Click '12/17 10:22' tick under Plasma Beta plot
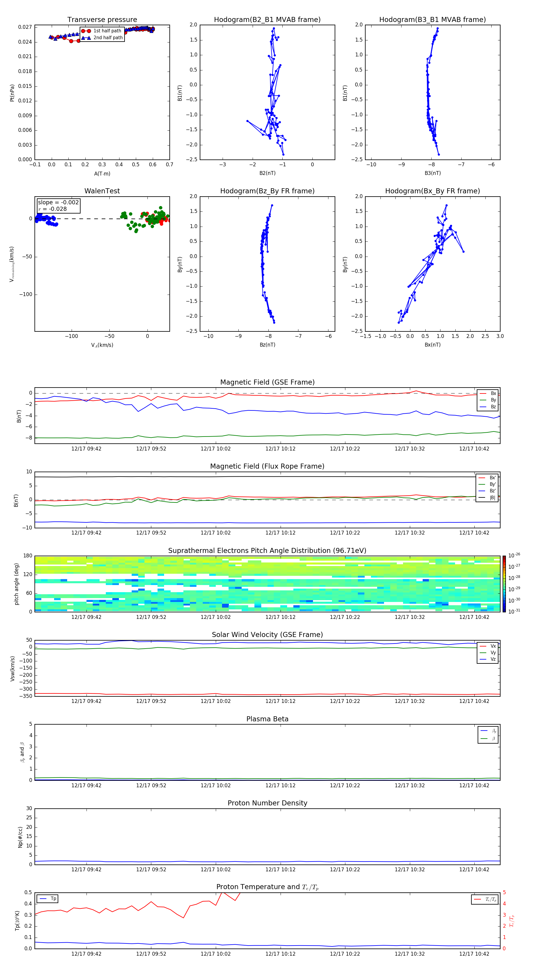Image resolution: width=535 pixels, height=980 pixels. coord(345,785)
